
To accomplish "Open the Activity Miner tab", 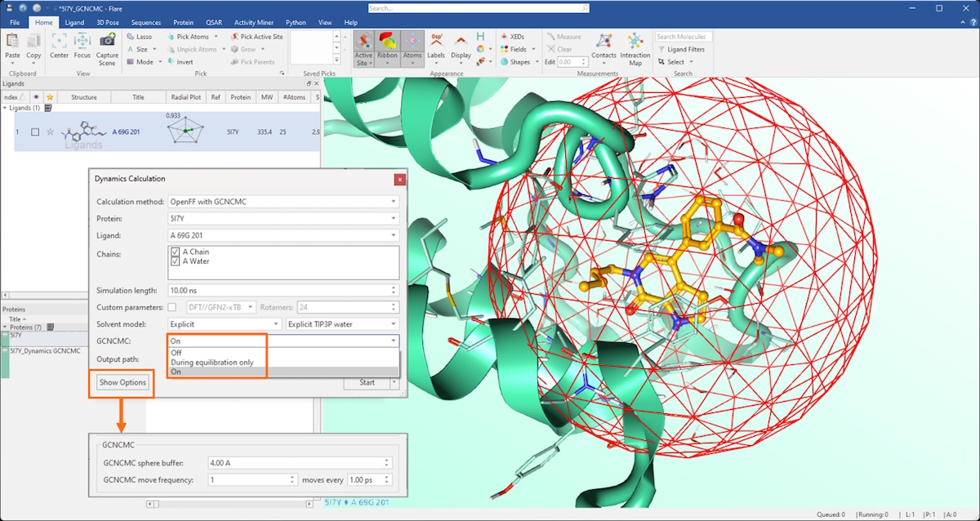I will point(255,22).
